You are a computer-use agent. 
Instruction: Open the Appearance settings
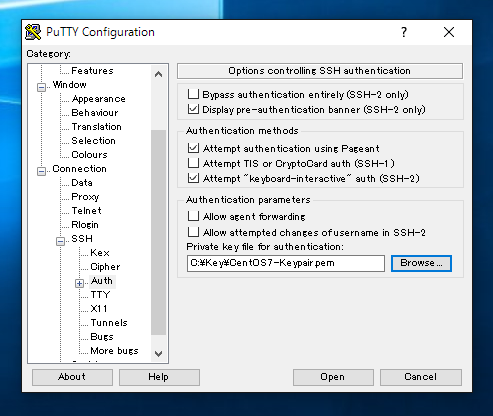click(x=99, y=99)
